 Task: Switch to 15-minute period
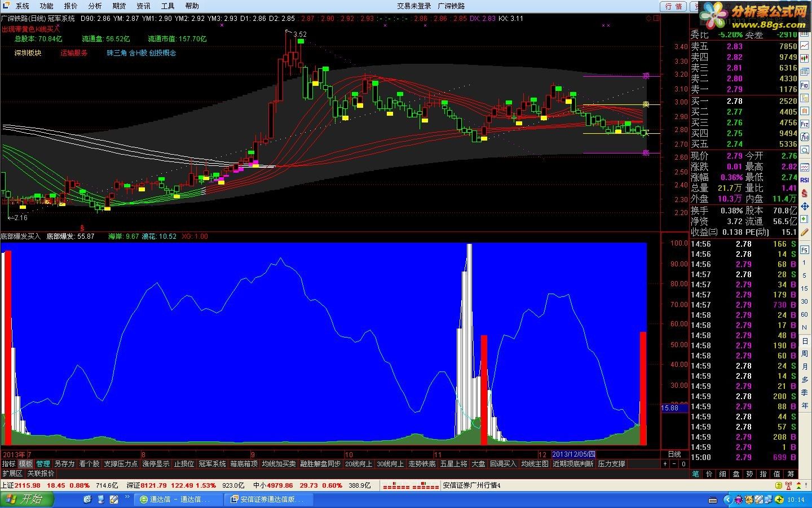pyautogui.click(x=805, y=289)
